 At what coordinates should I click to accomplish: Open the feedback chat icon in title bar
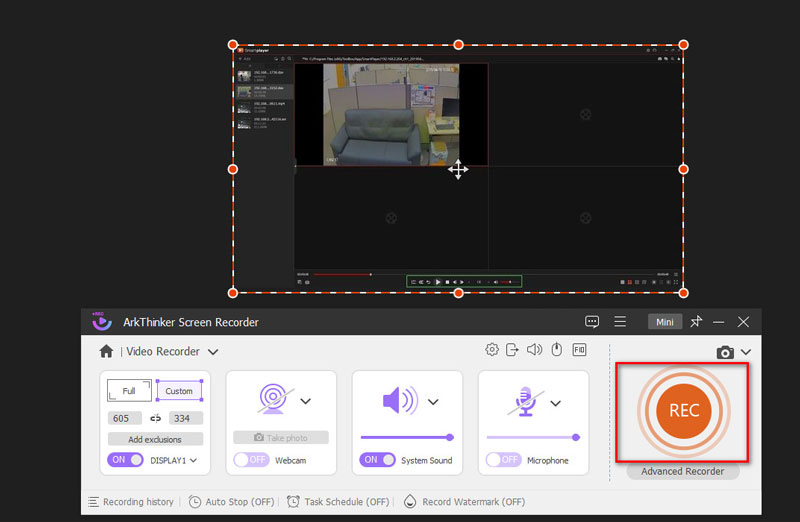(592, 321)
